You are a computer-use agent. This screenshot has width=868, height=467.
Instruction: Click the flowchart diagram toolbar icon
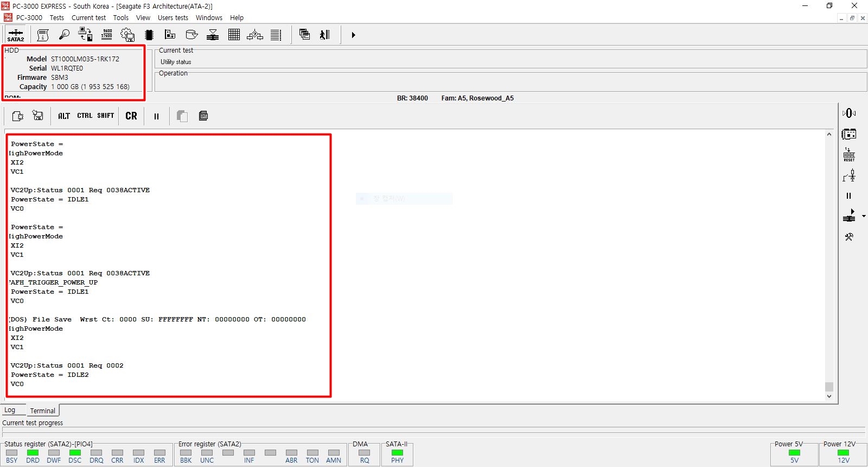[255, 35]
